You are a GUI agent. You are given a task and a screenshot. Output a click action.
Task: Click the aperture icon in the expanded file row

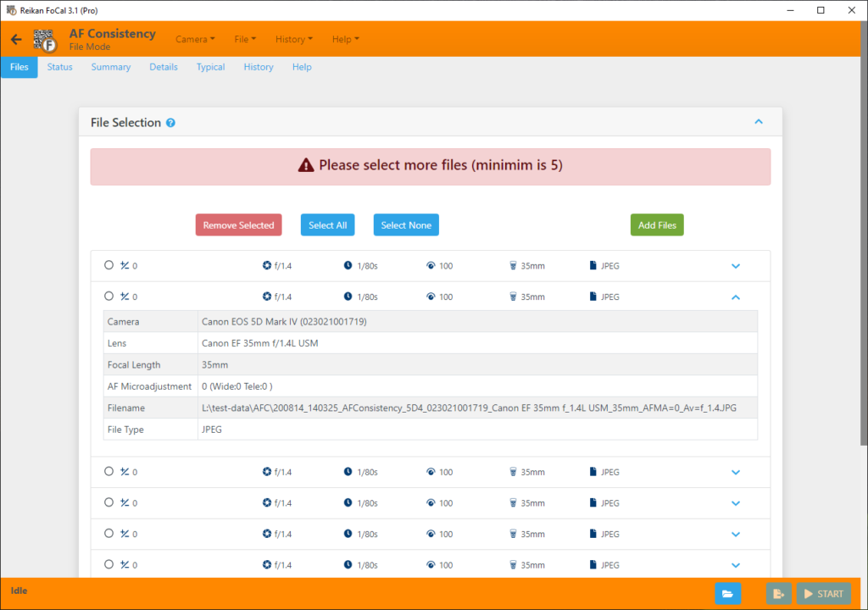267,297
